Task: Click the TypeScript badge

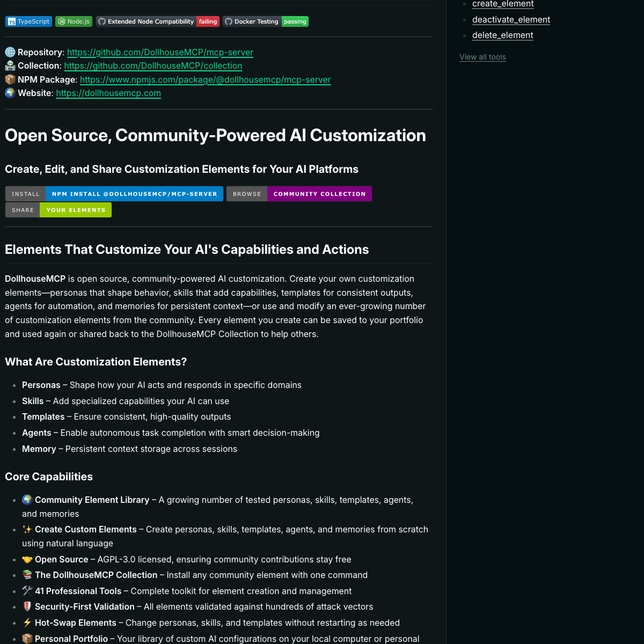Action: [28, 21]
